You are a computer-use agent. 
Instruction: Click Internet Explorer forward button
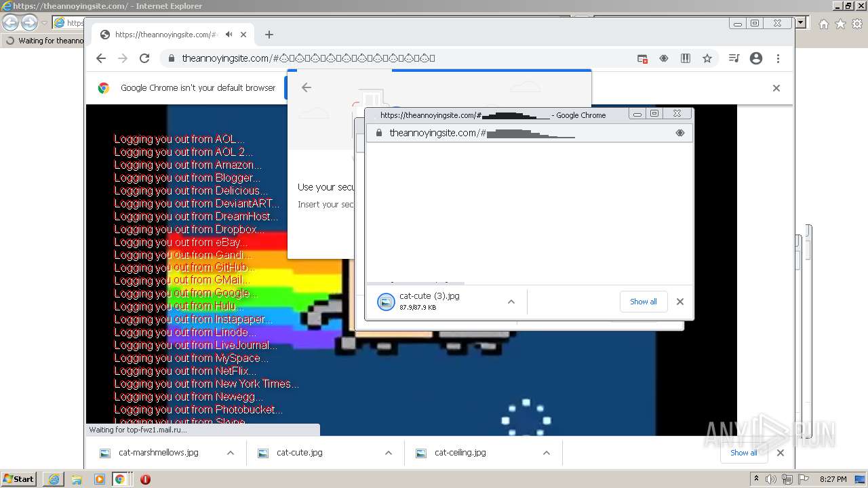coord(29,23)
